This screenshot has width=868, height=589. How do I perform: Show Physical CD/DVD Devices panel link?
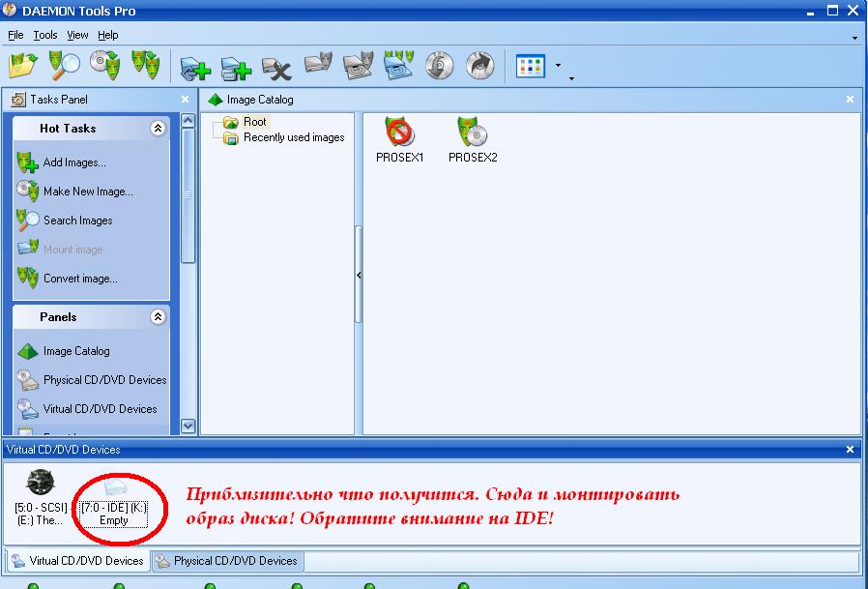point(104,379)
